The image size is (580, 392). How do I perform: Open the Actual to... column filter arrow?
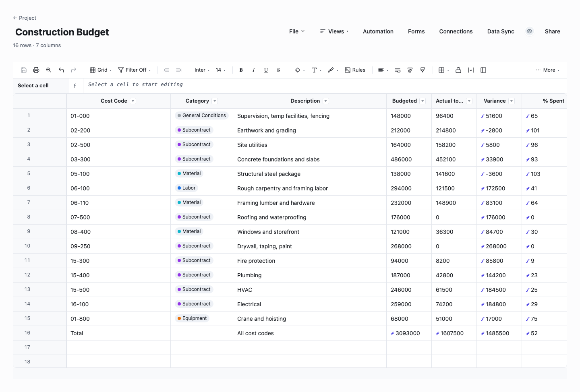[469, 101]
